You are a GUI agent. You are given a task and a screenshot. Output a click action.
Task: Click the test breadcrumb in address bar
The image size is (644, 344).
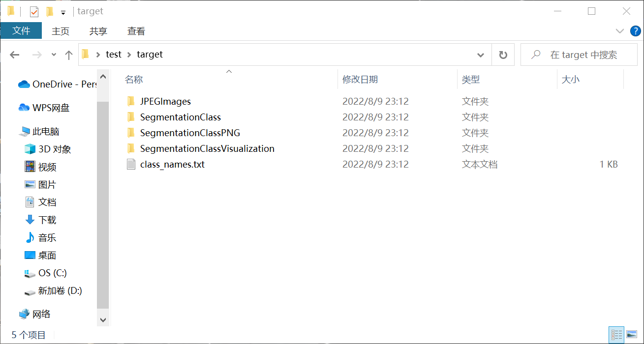coord(114,55)
